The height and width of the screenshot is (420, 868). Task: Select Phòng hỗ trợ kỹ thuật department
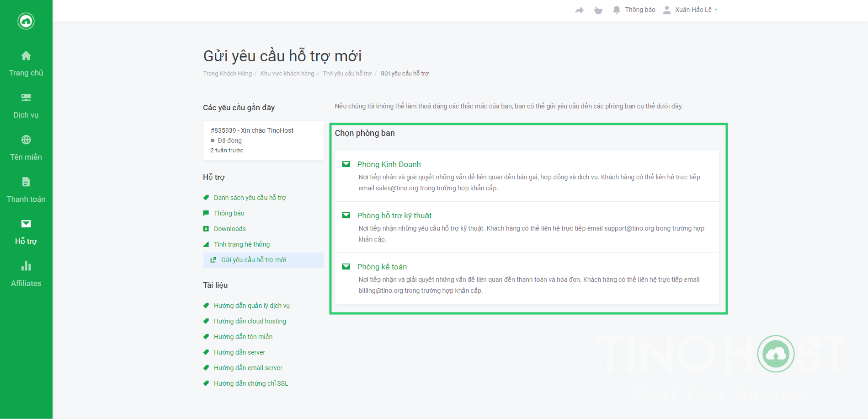coord(394,215)
